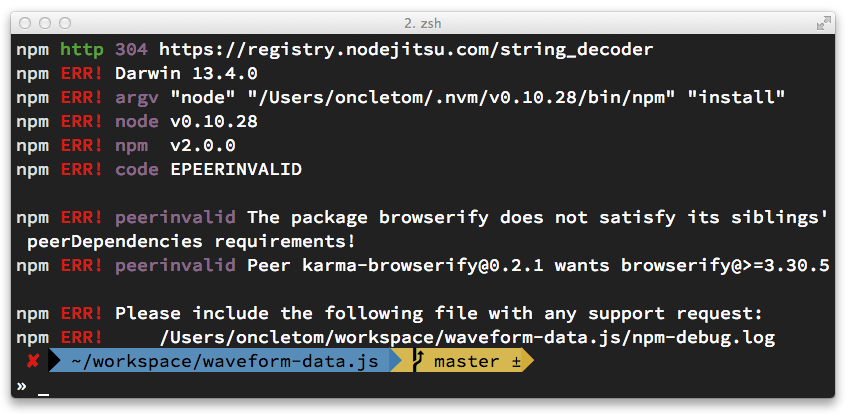This screenshot has height=414, width=850.
Task: Click the npm-debug.log file path
Action: (x=467, y=338)
